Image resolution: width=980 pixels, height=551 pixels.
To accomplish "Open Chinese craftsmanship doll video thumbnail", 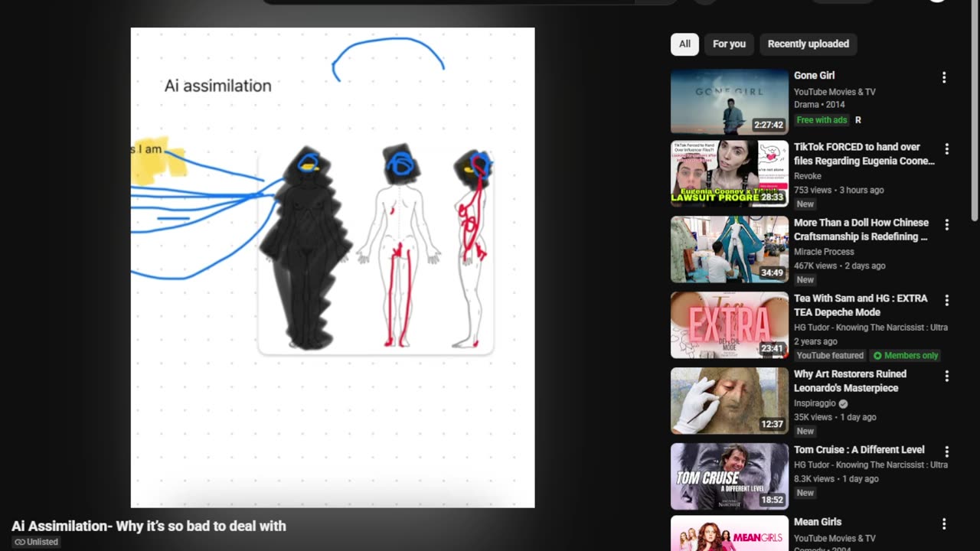I will tap(730, 249).
